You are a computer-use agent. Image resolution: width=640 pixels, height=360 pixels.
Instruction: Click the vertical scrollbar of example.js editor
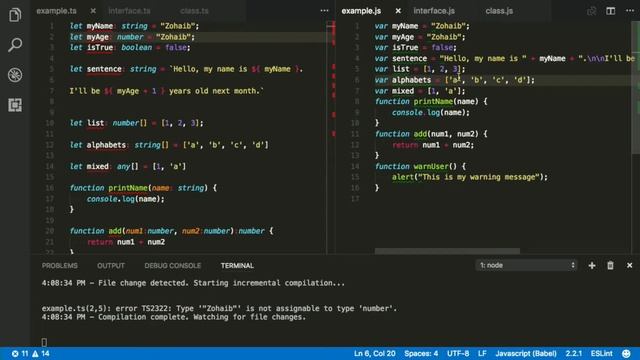[636, 88]
